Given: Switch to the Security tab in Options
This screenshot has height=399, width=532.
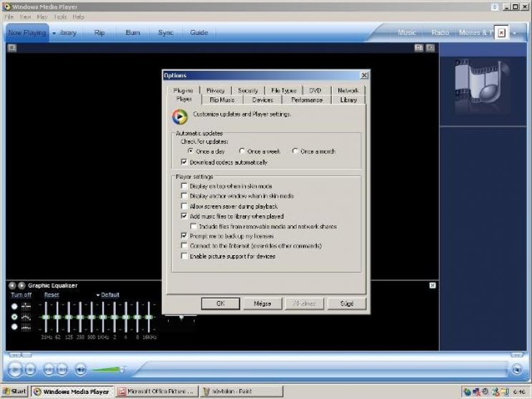Looking at the screenshot, I should coord(247,91).
